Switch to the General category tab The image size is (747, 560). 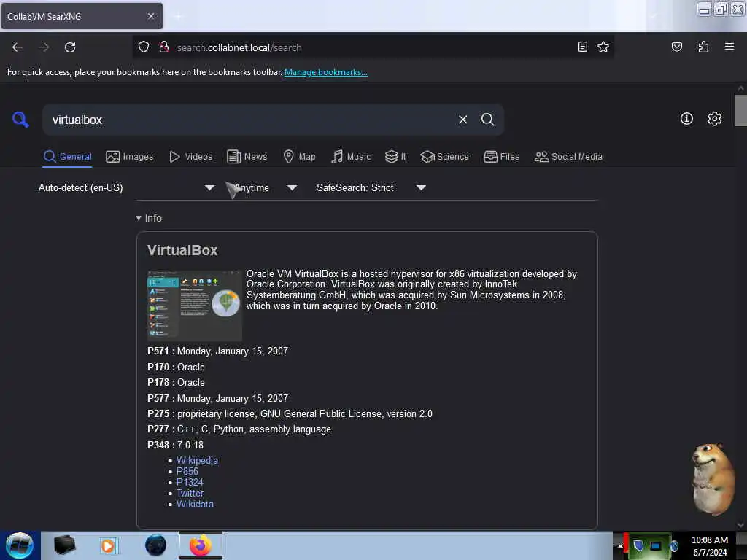point(67,157)
